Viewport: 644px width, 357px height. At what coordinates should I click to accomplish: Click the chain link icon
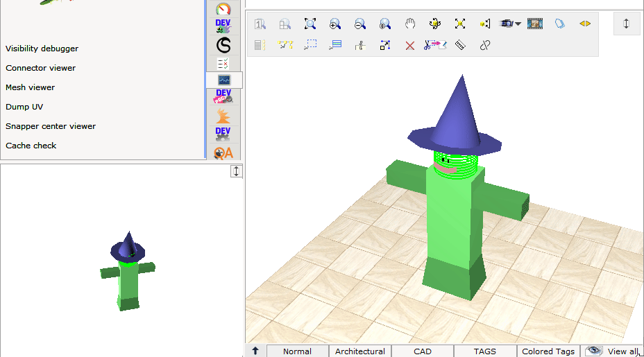point(485,45)
